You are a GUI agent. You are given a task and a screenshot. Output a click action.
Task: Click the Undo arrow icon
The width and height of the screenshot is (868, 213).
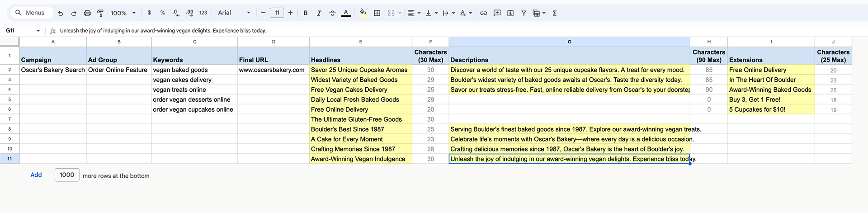[x=61, y=13]
